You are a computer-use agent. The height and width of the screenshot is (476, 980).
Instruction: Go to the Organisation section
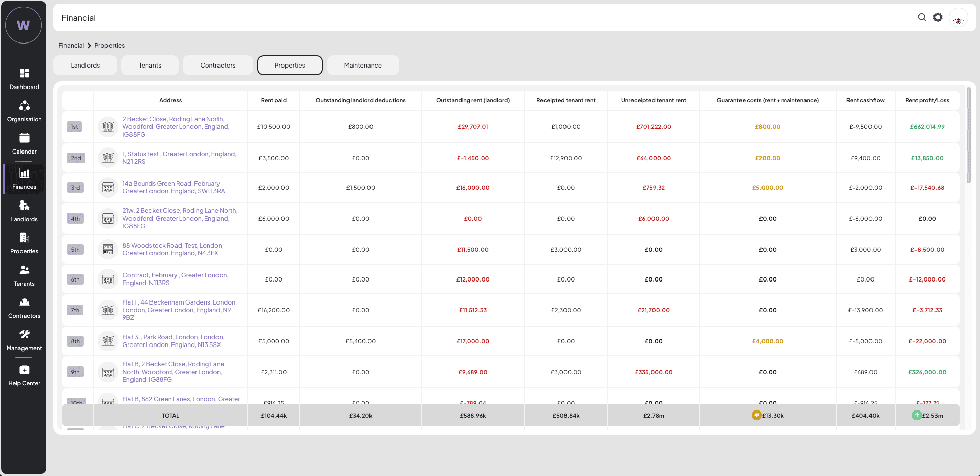tap(24, 111)
